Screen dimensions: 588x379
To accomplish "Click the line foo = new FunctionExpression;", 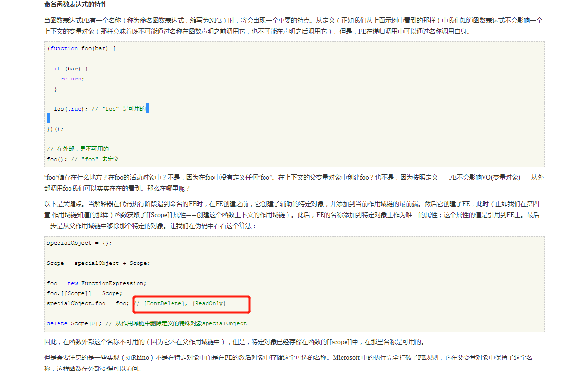I will click(97, 283).
